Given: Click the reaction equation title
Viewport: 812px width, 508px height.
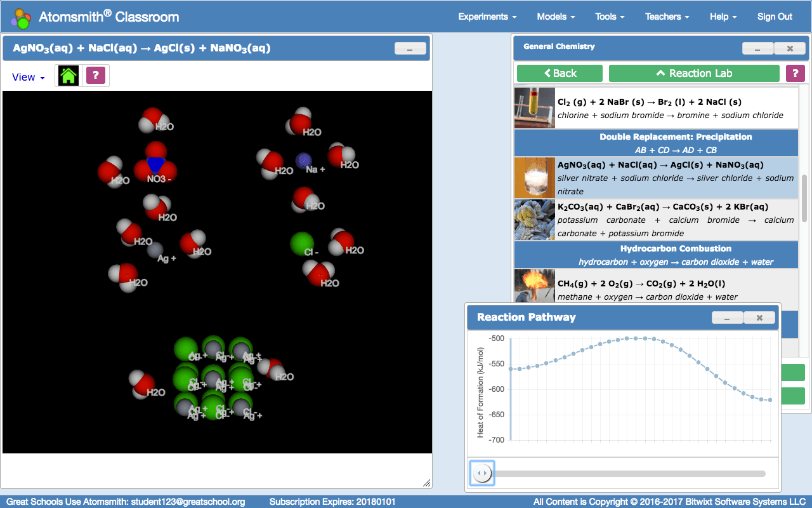Looking at the screenshot, I should (x=141, y=48).
